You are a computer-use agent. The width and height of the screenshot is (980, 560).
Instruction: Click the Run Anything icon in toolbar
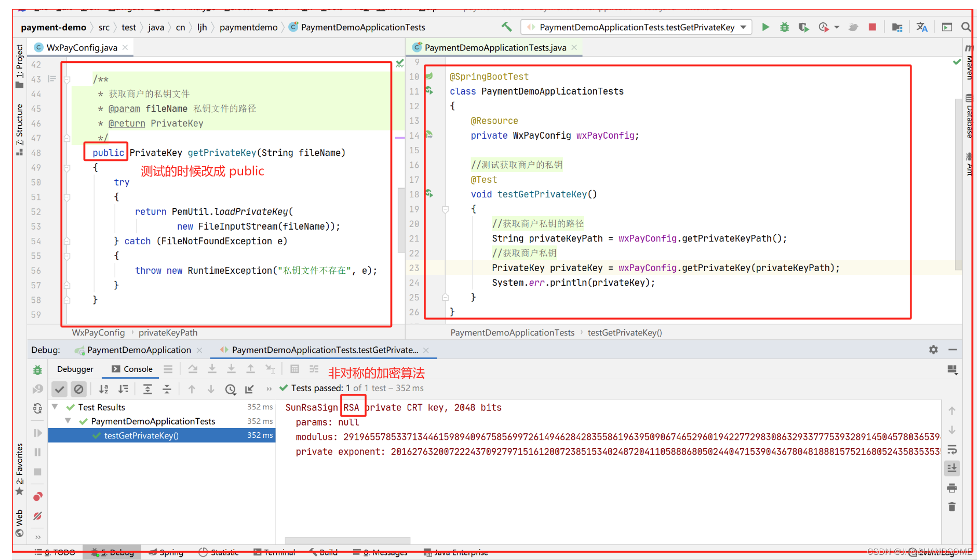coord(947,27)
